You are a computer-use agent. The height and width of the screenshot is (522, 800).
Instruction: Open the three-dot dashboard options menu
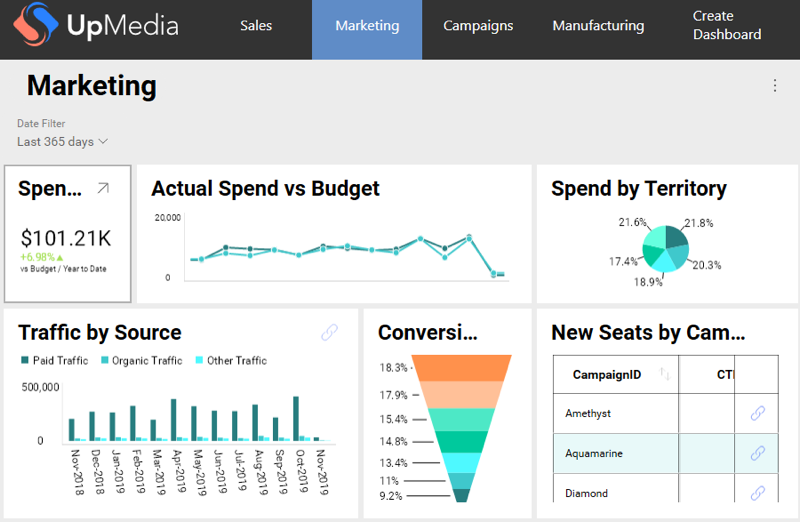point(774,86)
